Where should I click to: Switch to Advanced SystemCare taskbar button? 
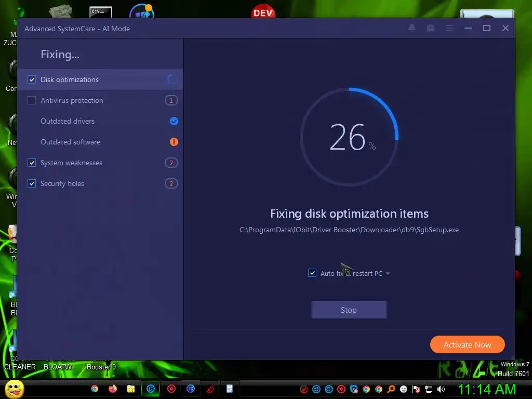coord(151,389)
